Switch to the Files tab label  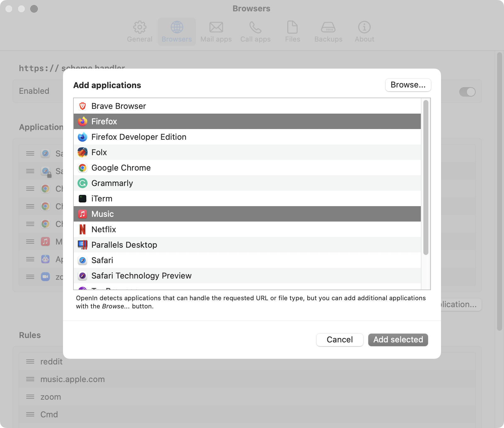point(293,39)
